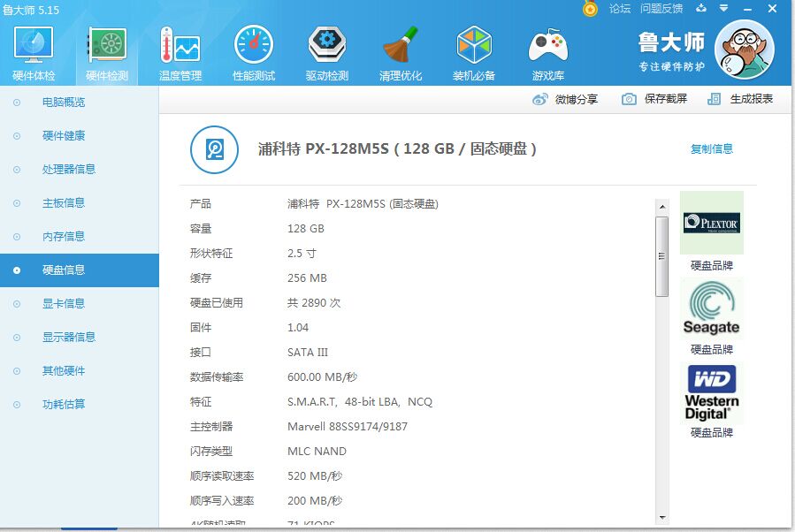Click the hard disk icon beside 浦科特 title
The height and width of the screenshot is (532, 795).
pyautogui.click(x=215, y=149)
